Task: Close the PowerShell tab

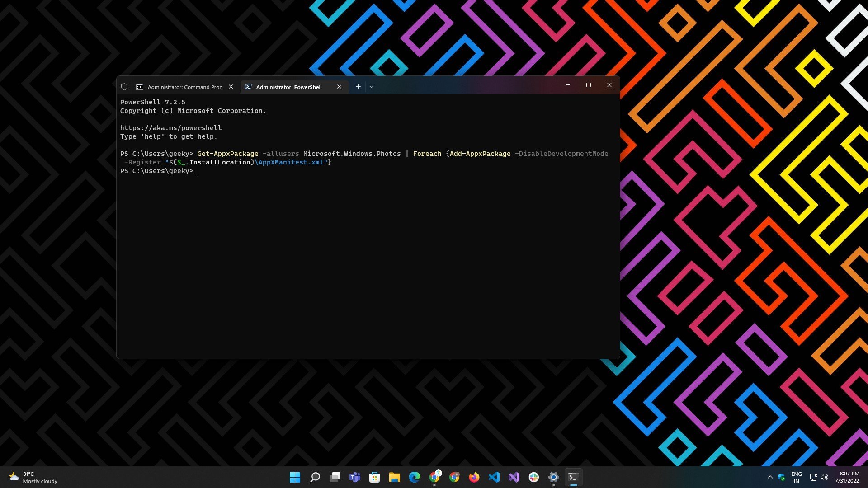Action: pyautogui.click(x=339, y=87)
